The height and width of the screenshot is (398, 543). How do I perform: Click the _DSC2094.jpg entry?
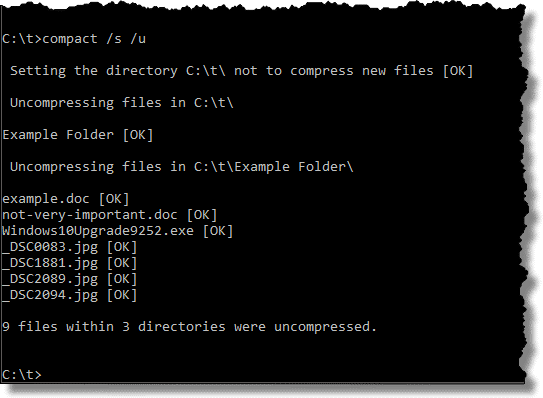50,295
